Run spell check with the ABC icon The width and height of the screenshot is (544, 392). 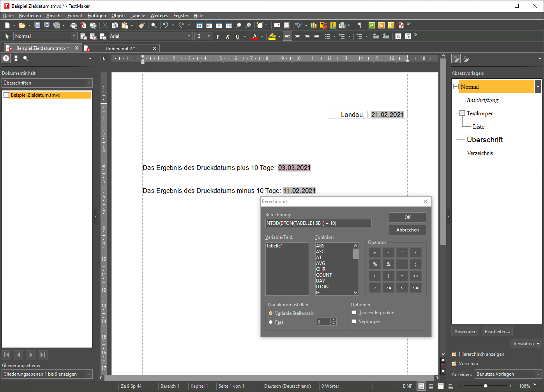click(x=298, y=25)
